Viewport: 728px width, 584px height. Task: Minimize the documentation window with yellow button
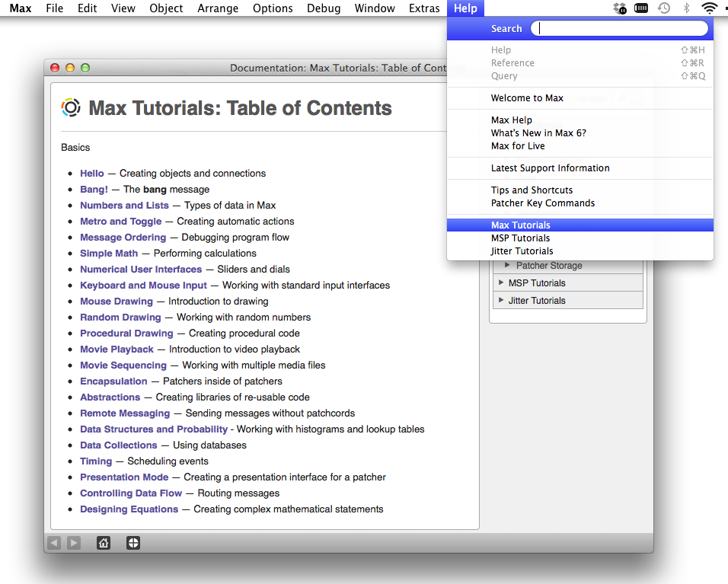70,68
